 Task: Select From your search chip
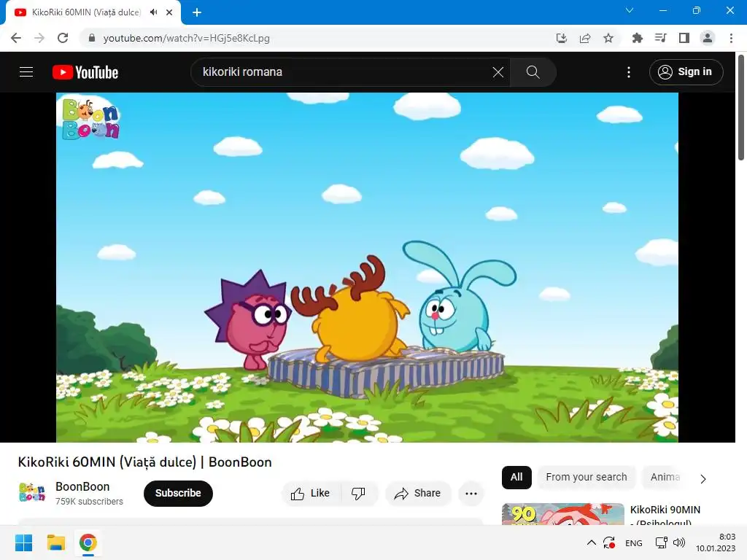(x=587, y=477)
